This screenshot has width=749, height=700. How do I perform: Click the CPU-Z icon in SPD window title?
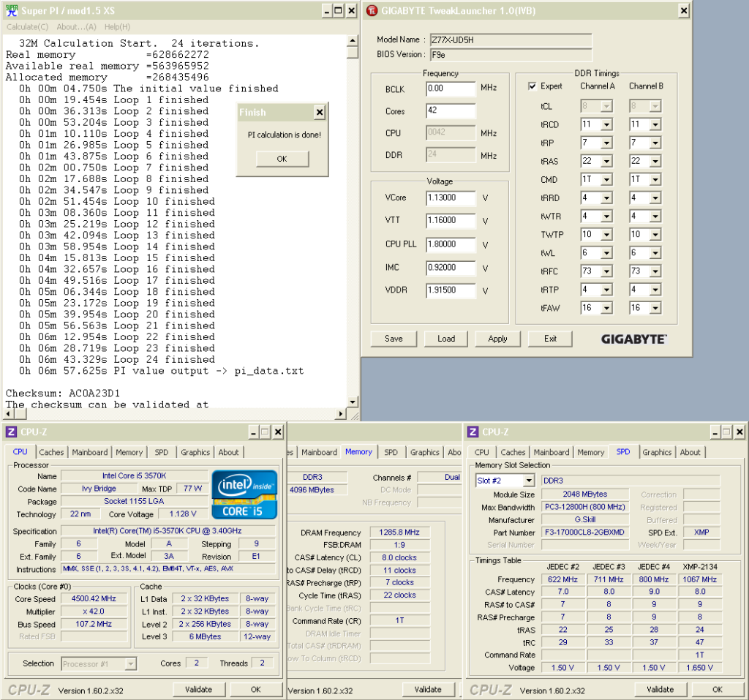point(473,432)
